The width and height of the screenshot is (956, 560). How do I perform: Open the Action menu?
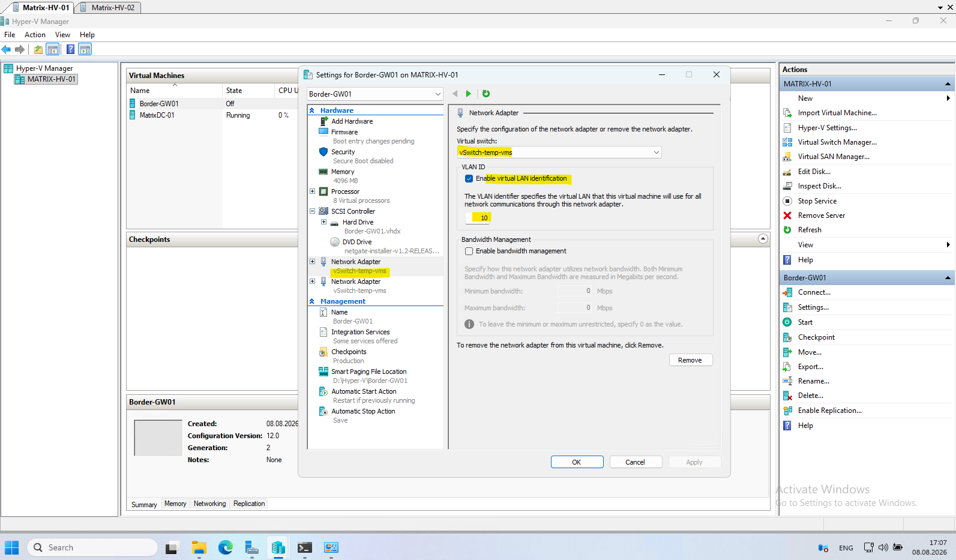[35, 35]
